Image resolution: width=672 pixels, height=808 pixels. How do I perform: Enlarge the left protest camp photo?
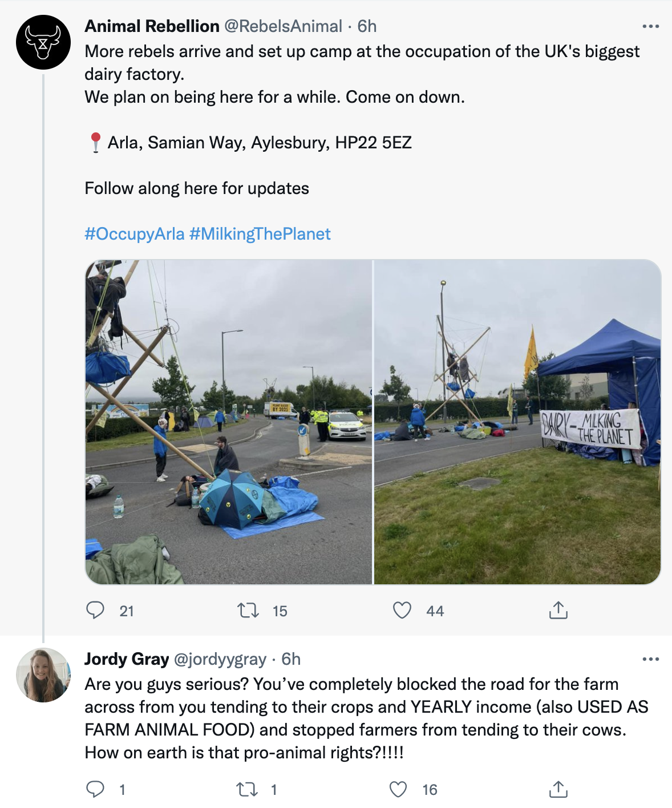tap(229, 422)
